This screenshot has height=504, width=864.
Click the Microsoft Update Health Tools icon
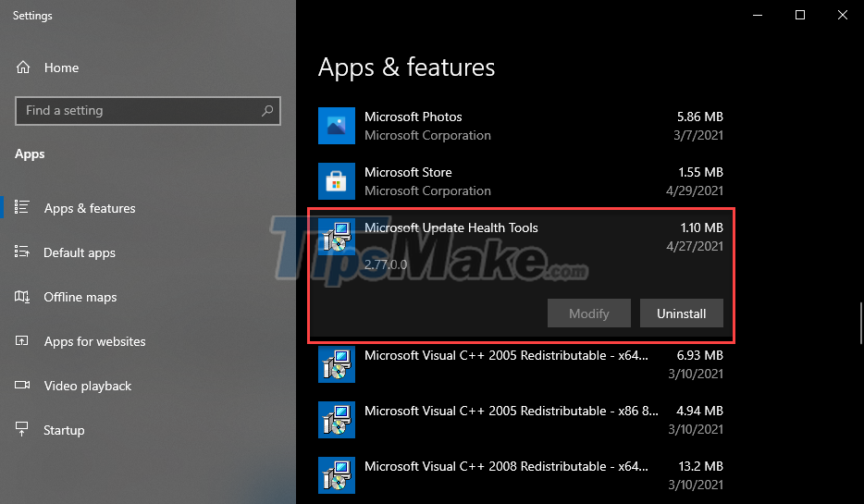click(x=337, y=237)
